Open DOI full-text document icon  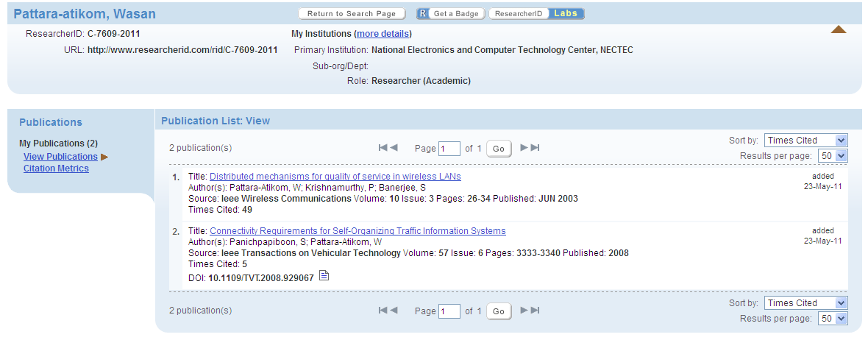[324, 275]
